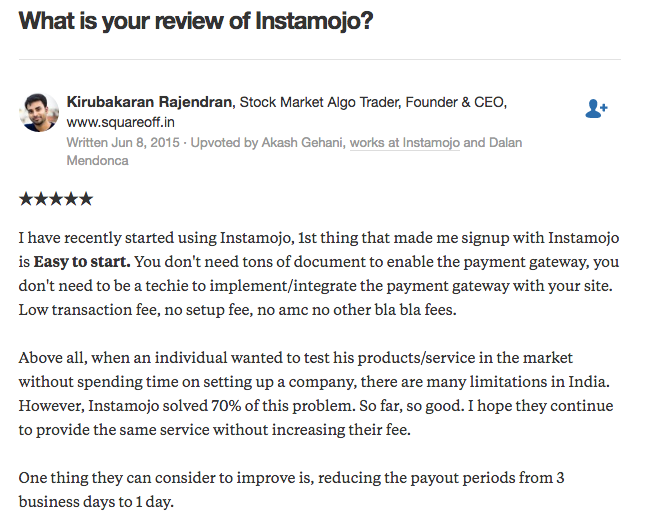646x516 pixels.
Task: Click the fifth star in the rating
Action: (85, 199)
